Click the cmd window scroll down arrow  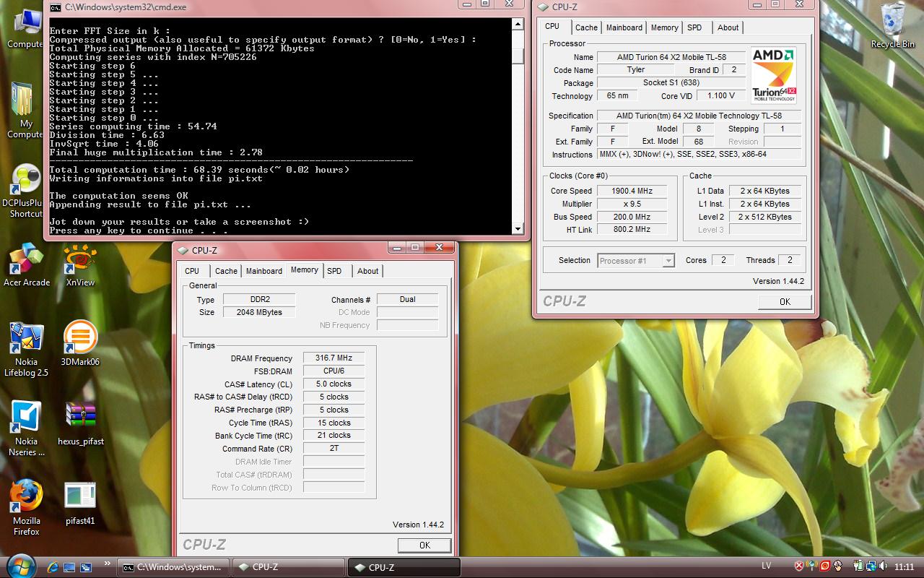tap(518, 229)
